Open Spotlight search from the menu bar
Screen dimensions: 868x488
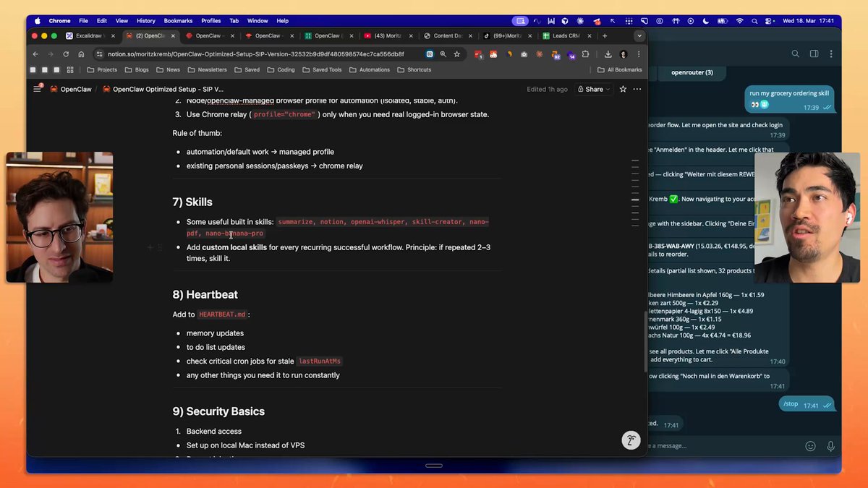click(x=754, y=21)
